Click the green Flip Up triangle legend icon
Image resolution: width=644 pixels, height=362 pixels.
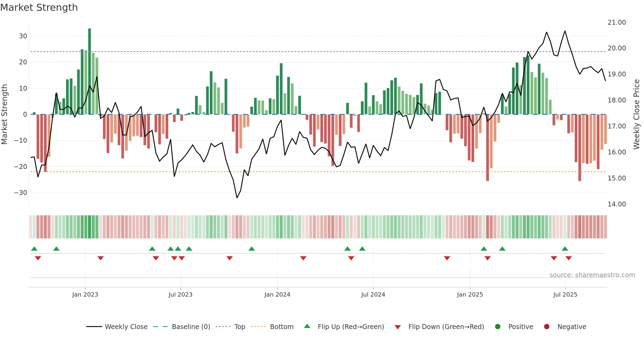point(307,326)
